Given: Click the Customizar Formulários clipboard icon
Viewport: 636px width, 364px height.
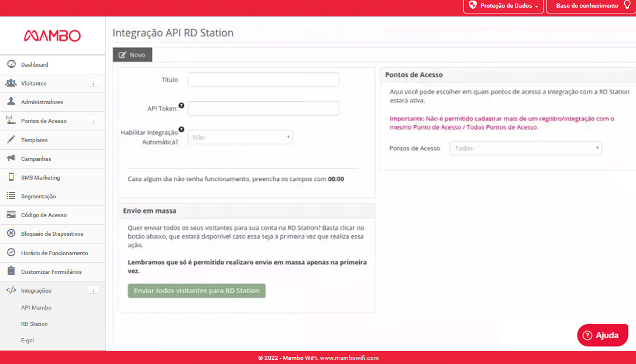Looking at the screenshot, I should (x=11, y=271).
